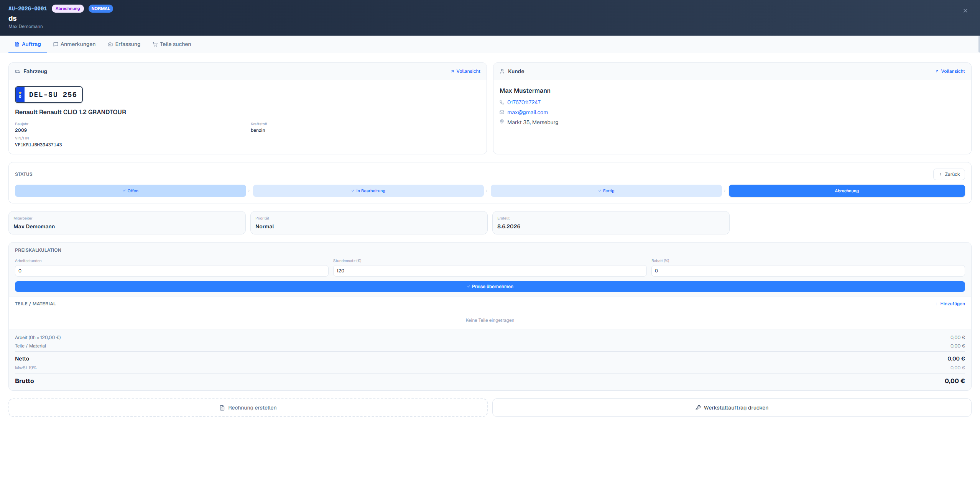Add a part with Hinzufügen

coord(950,304)
